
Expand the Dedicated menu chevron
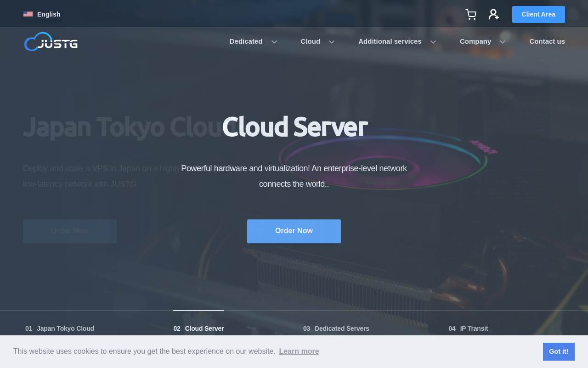pos(274,42)
